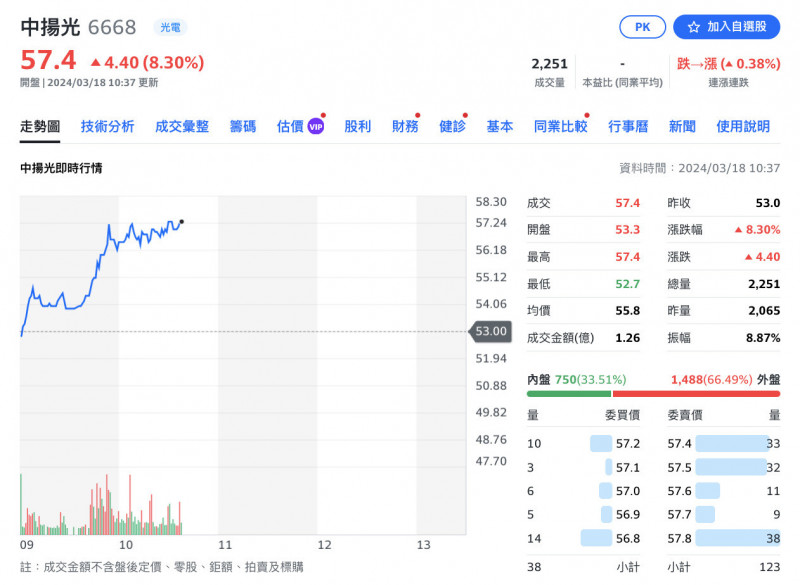800x585 pixels.
Task: Go to the 健診 tab
Action: pos(452,127)
